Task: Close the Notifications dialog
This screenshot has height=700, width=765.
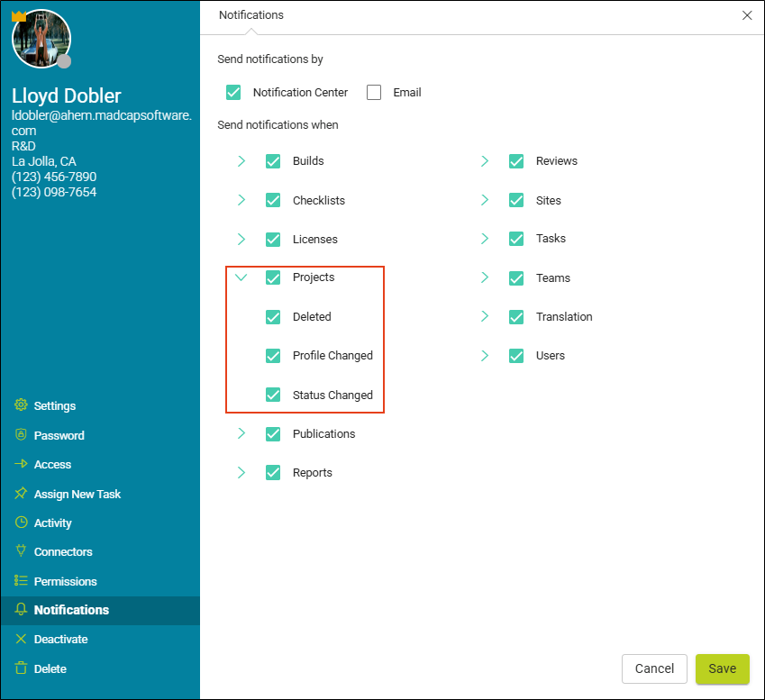Action: pos(747,15)
